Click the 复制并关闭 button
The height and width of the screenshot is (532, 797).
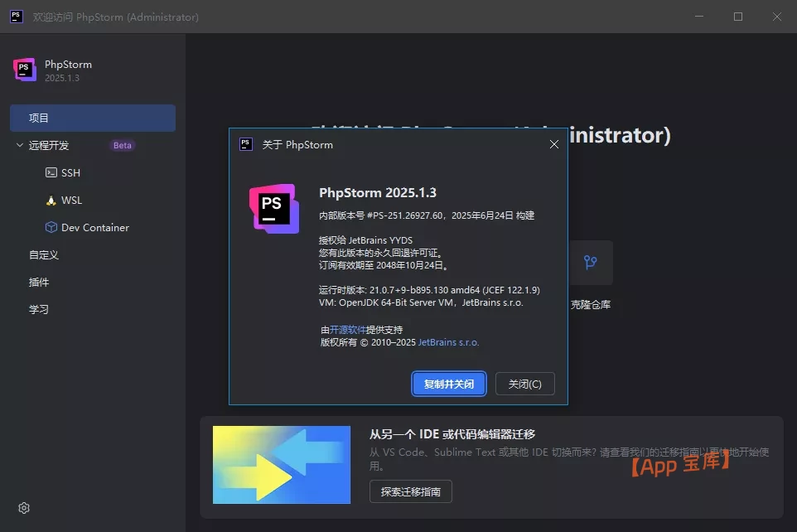pos(448,384)
